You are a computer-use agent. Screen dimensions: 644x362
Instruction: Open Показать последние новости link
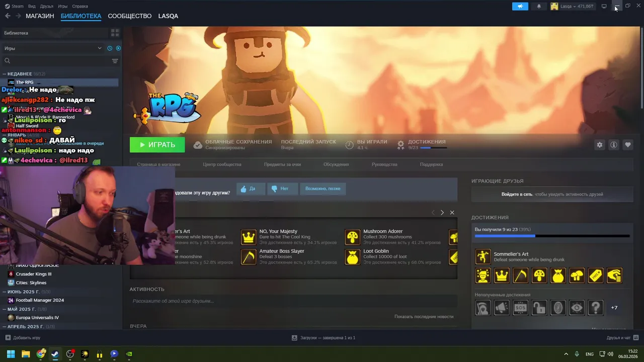tap(424, 317)
